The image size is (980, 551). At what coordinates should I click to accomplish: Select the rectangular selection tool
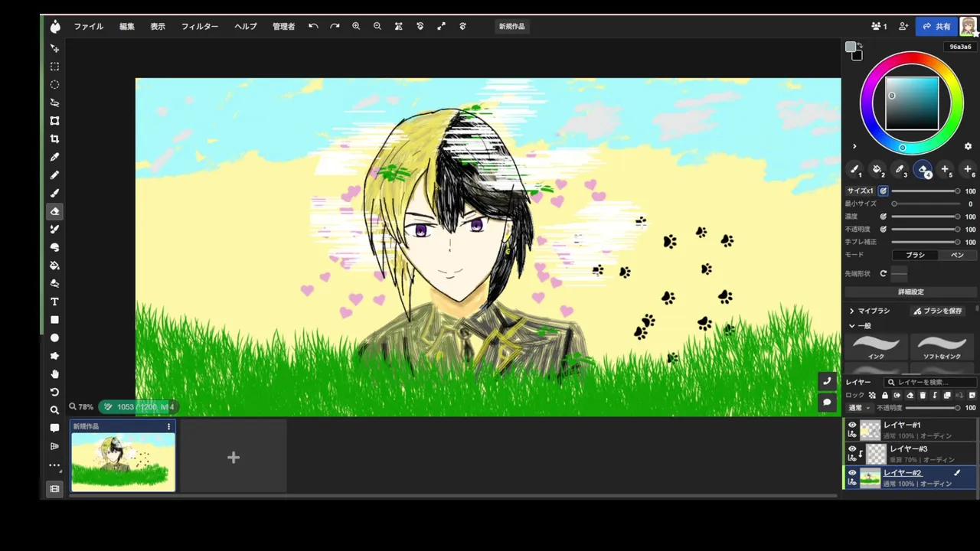click(54, 67)
